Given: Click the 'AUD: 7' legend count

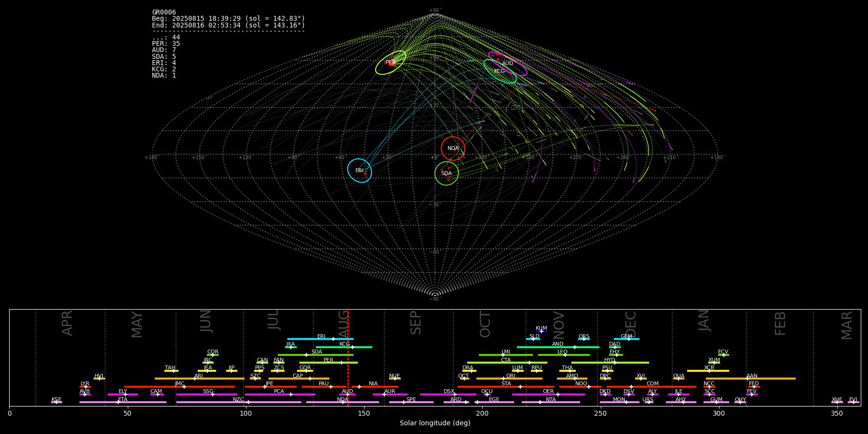Looking at the screenshot, I should [164, 50].
